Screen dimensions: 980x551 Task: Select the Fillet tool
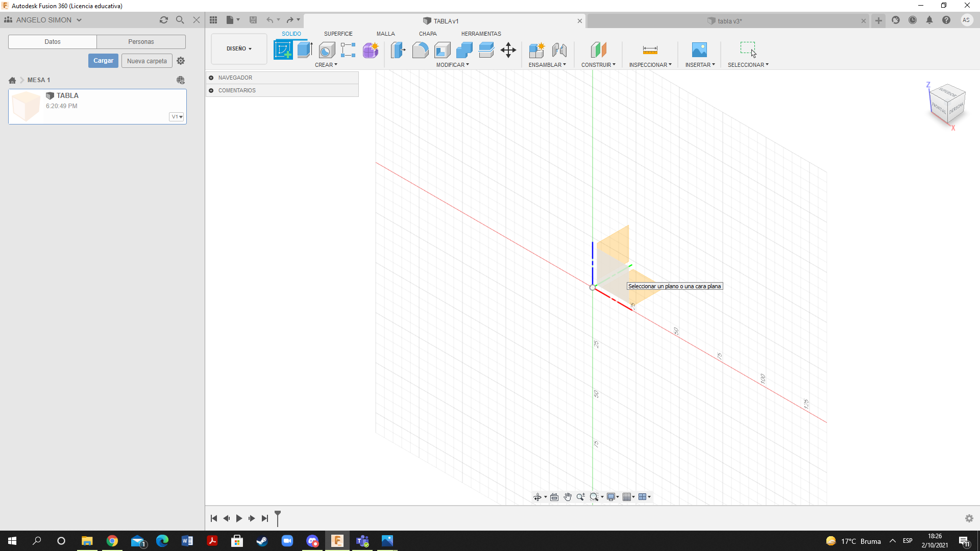(420, 50)
